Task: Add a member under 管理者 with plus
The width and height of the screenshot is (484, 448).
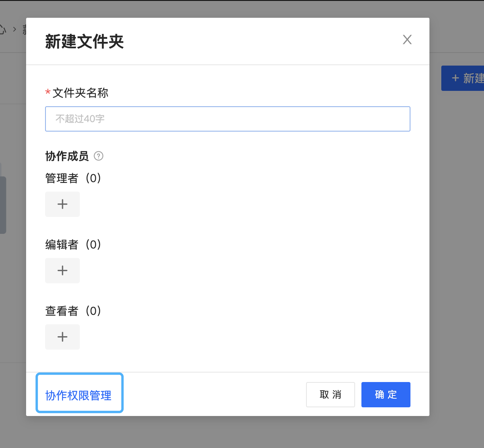Action: (62, 204)
